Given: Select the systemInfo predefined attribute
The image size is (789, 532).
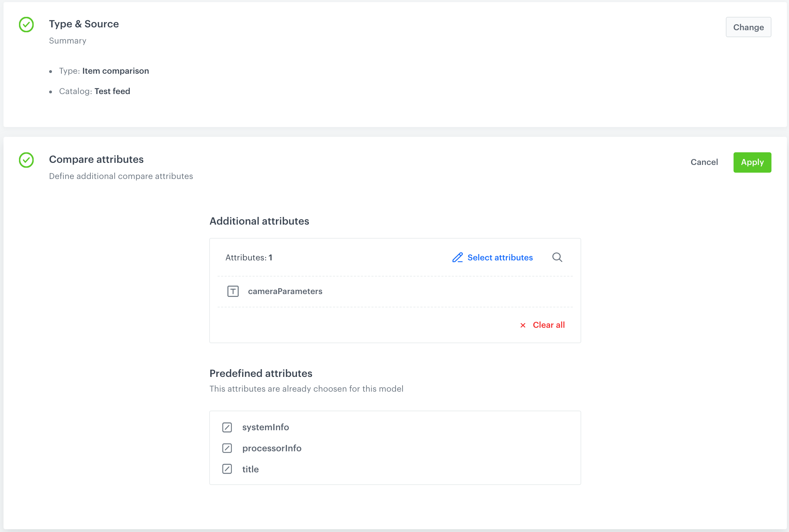Looking at the screenshot, I should pyautogui.click(x=266, y=427).
